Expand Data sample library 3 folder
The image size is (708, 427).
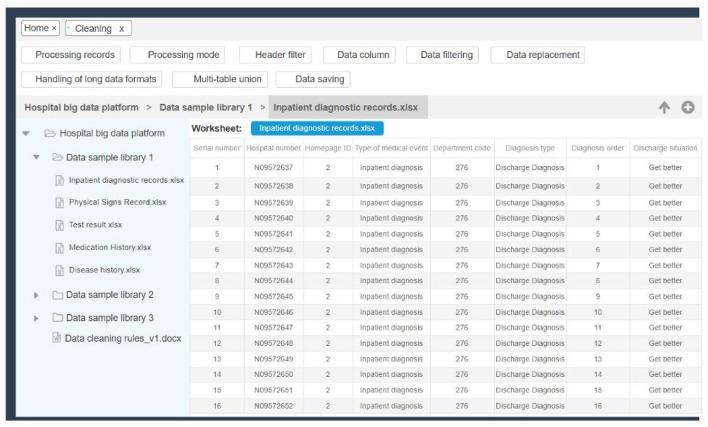click(37, 318)
